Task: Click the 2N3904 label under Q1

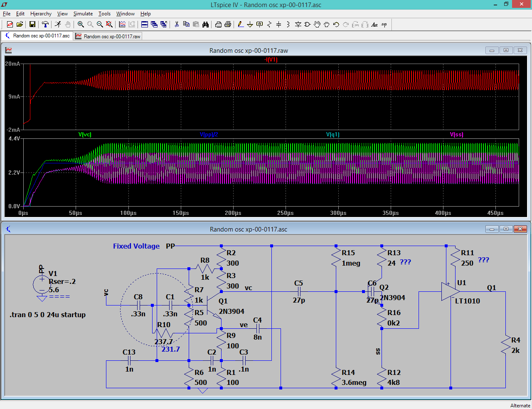Action: coord(232,311)
